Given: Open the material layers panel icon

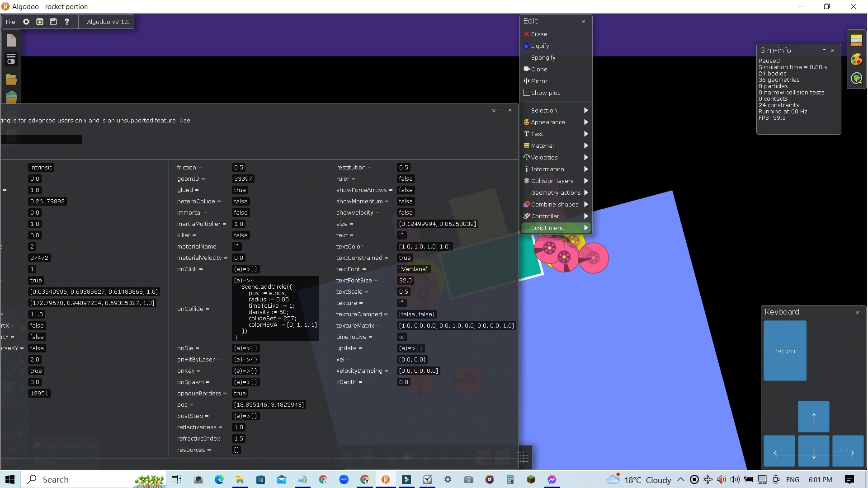Looking at the screenshot, I should point(856,40).
